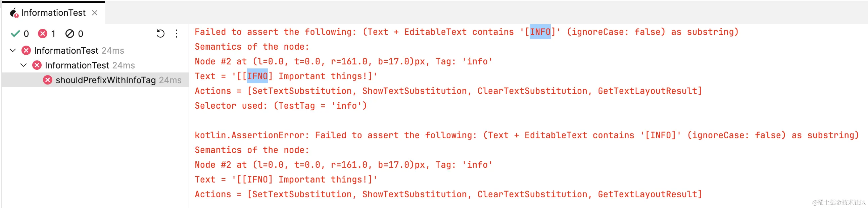Collapse the nested InformationTest class node
This screenshot has width=868, height=208.
point(23,65)
